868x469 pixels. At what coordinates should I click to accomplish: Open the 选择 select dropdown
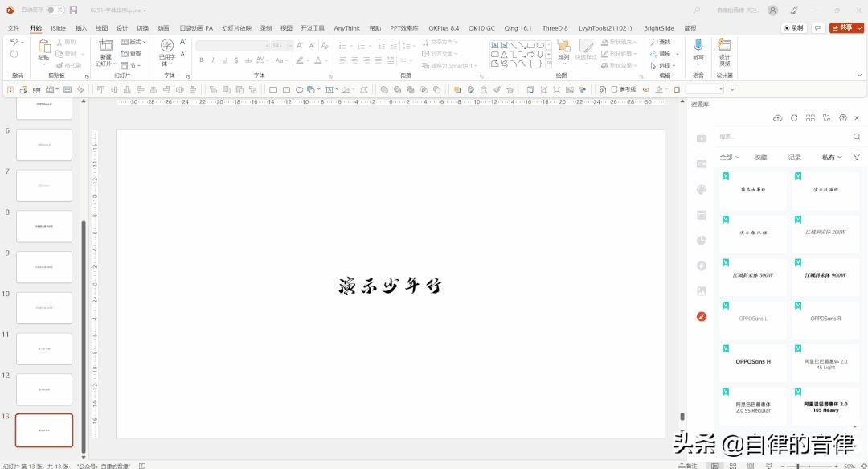tap(662, 65)
